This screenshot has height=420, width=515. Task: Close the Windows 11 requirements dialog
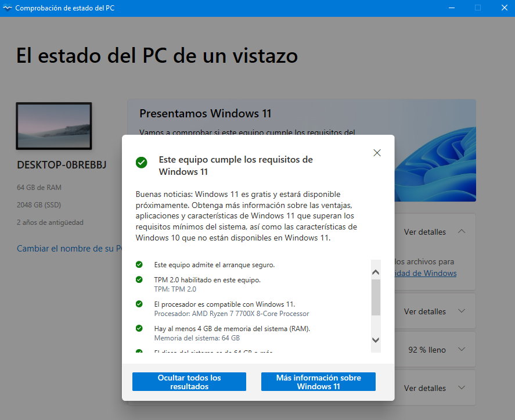point(377,153)
